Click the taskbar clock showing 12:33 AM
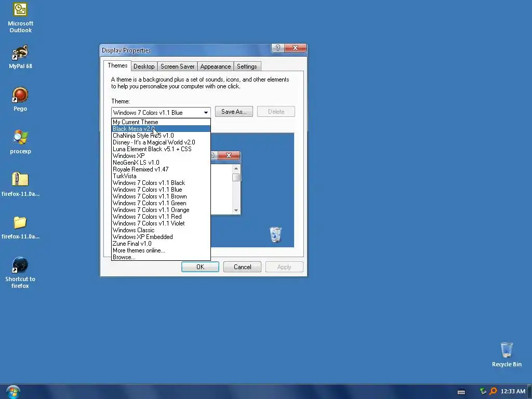 (513, 391)
